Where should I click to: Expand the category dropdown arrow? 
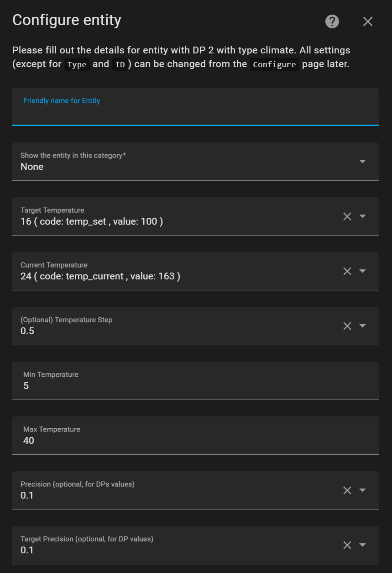(x=363, y=162)
